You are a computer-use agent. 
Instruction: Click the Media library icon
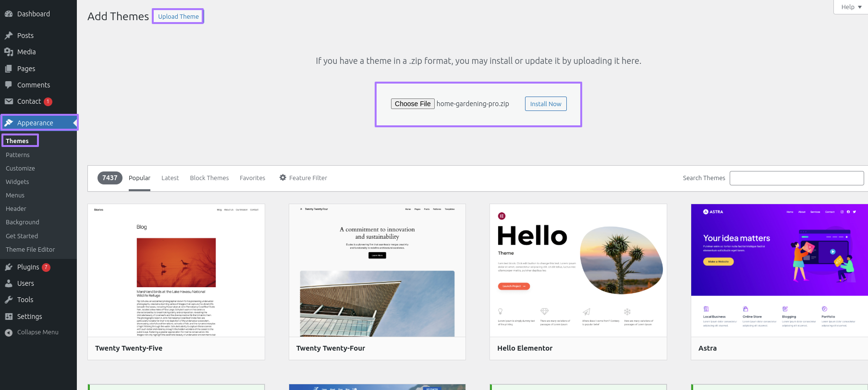9,52
